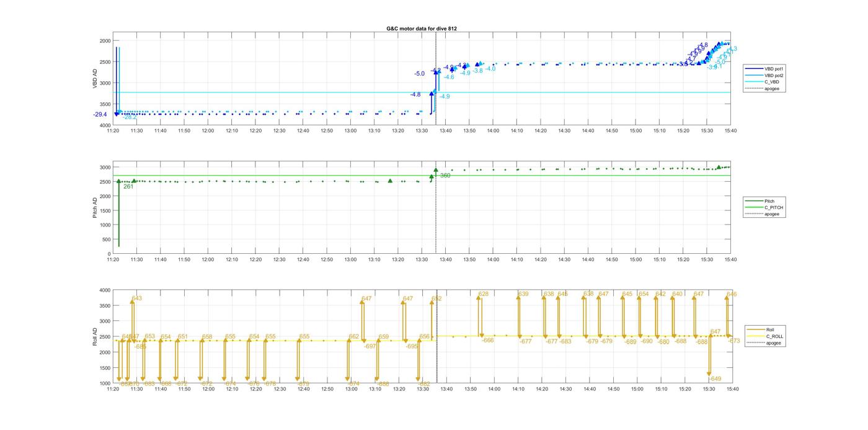Click the 2000 tick on the VBD AD axis

(x=105, y=41)
